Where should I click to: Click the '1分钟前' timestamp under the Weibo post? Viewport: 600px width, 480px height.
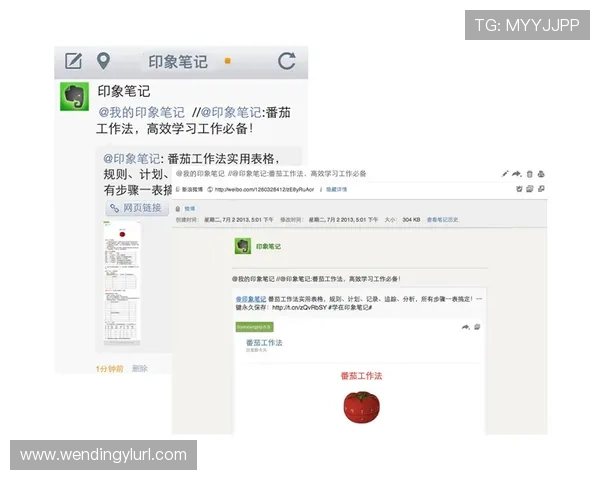coord(109,369)
